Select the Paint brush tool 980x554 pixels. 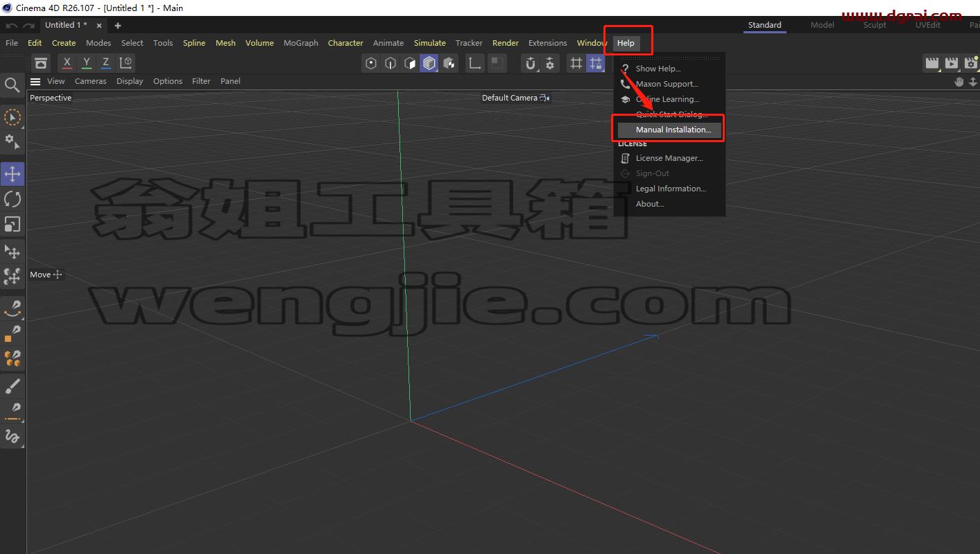[12, 386]
